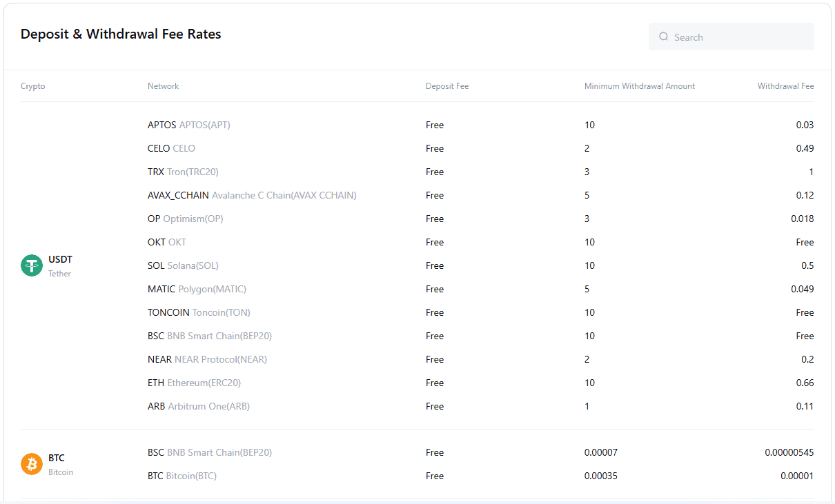Select the Polygon(MATIC) network row

pyautogui.click(x=197, y=290)
